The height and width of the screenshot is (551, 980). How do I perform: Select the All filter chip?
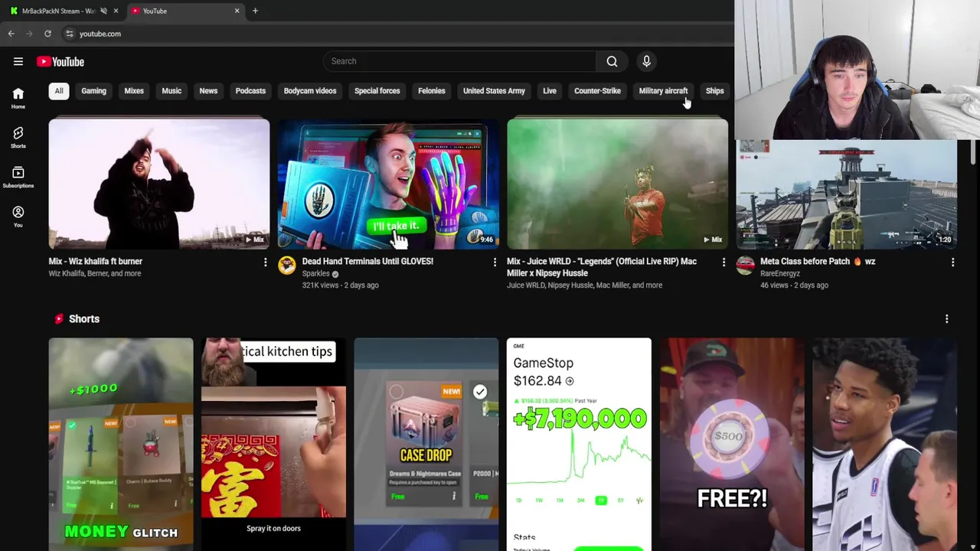[x=58, y=91]
